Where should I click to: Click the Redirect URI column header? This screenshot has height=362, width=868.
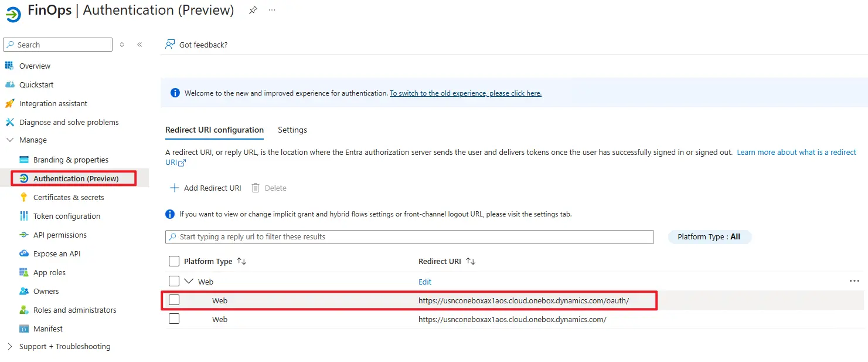coord(440,261)
